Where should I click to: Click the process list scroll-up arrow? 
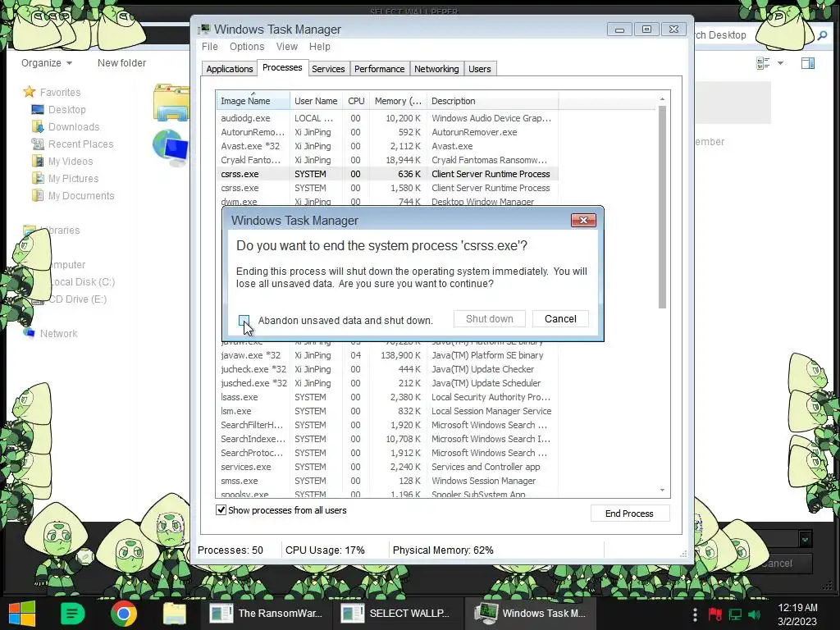click(x=662, y=99)
